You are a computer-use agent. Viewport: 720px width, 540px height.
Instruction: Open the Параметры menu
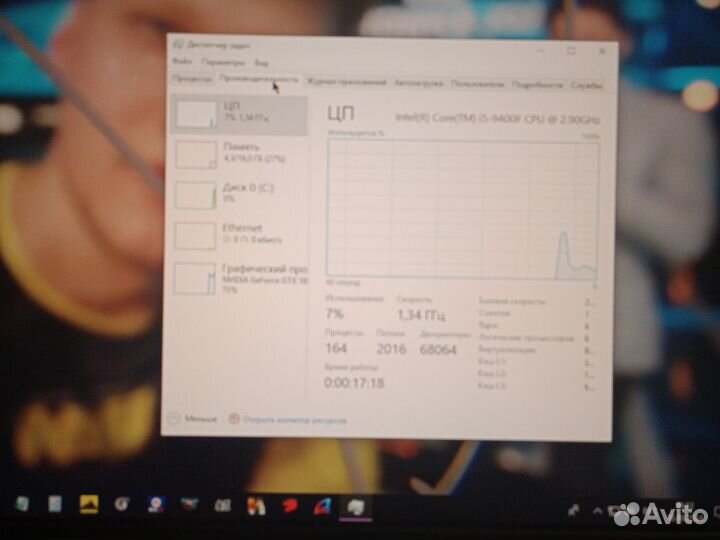point(223,62)
